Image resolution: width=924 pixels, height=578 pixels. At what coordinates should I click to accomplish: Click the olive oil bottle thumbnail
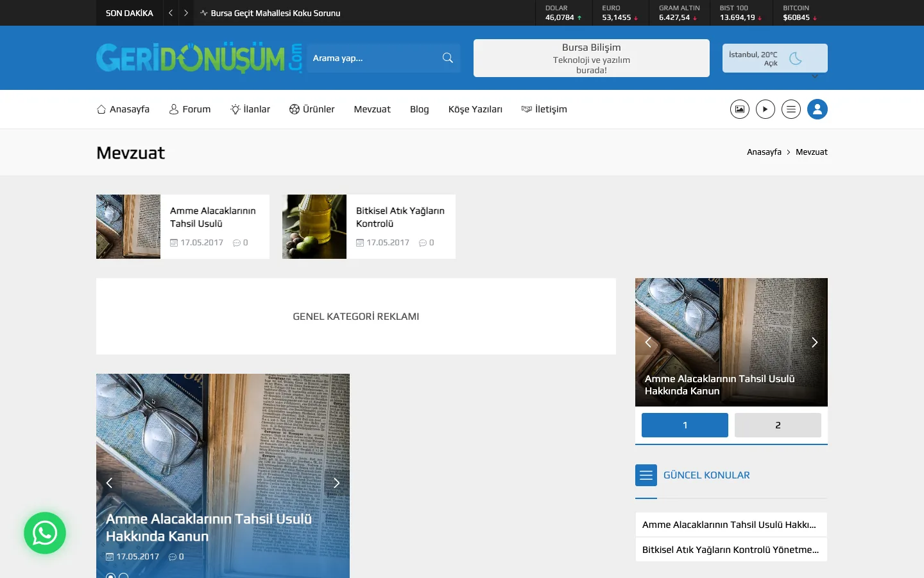coord(314,227)
